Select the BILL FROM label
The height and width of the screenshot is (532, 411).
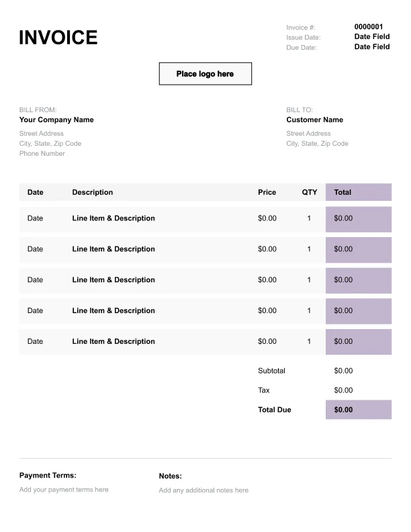point(38,110)
